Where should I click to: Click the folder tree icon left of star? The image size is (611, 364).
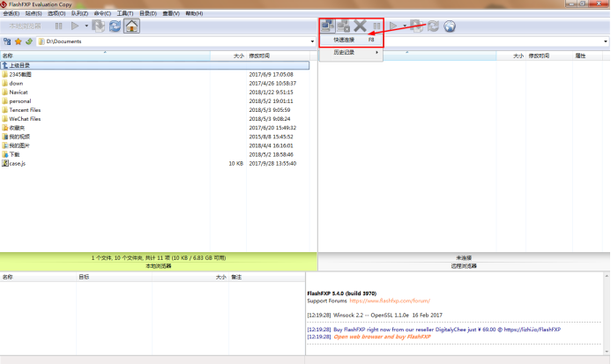(7, 41)
